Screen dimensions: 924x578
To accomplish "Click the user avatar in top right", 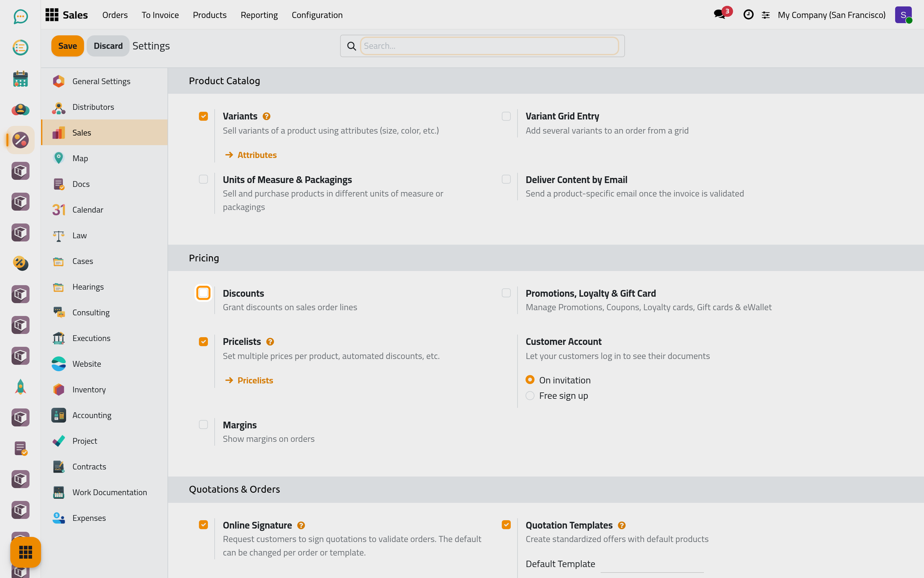I will coord(903,15).
